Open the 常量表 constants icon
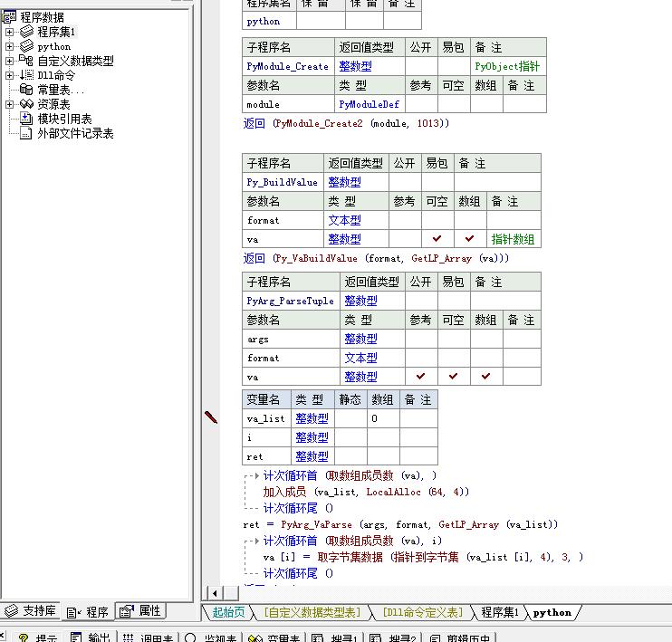The width and height of the screenshot is (672, 642). tap(26, 90)
